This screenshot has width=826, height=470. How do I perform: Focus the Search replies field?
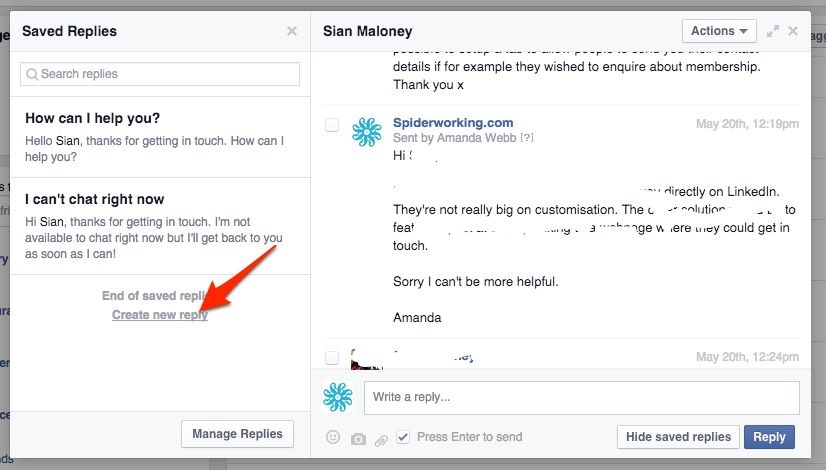click(160, 74)
